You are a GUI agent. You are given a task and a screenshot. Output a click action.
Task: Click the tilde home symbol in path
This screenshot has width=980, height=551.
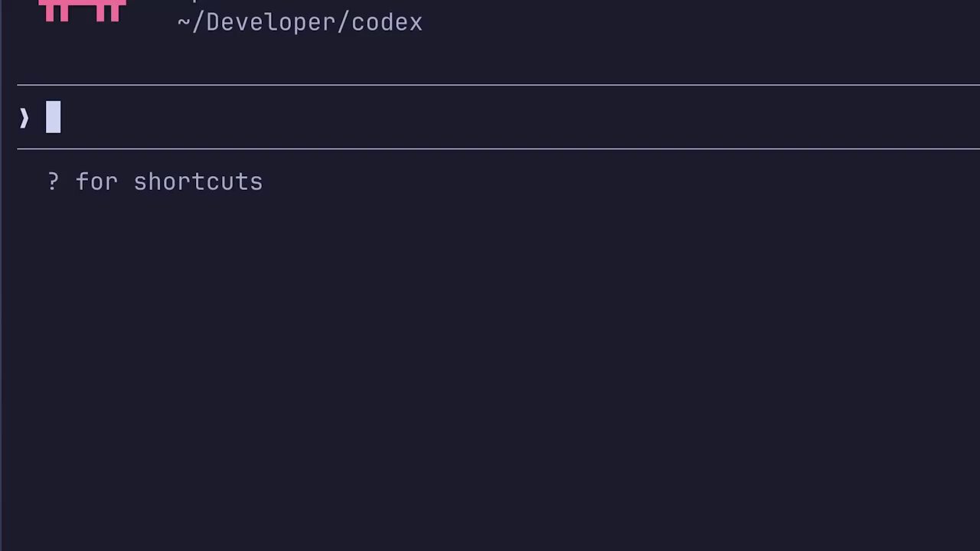[x=184, y=23]
